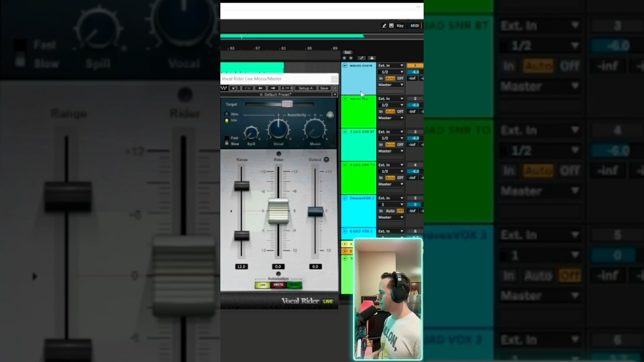Click the plugin Undo arrow icon
The height and width of the screenshot is (362, 644).
235,88
